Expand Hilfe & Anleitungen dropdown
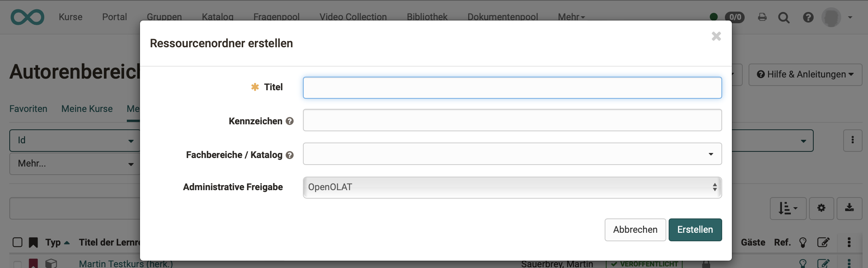 click(x=805, y=74)
